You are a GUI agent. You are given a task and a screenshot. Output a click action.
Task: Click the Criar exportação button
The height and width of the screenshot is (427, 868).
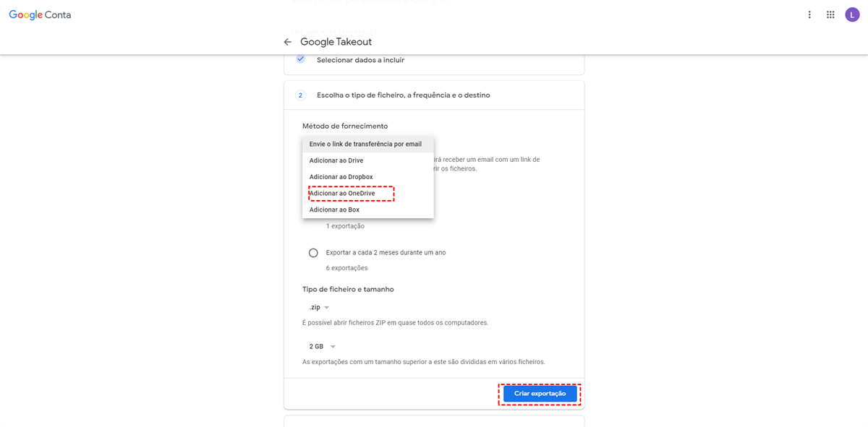(540, 394)
